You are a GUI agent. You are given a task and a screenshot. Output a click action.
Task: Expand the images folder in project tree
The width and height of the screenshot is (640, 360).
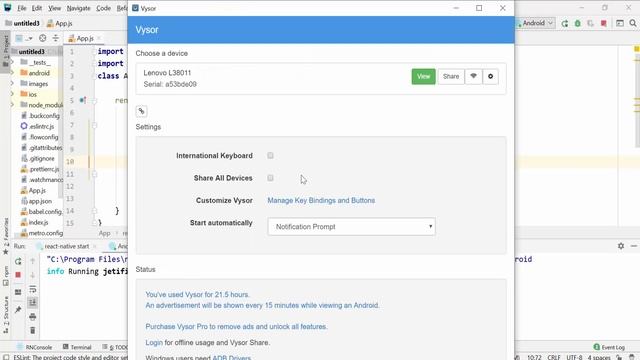pos(12,84)
